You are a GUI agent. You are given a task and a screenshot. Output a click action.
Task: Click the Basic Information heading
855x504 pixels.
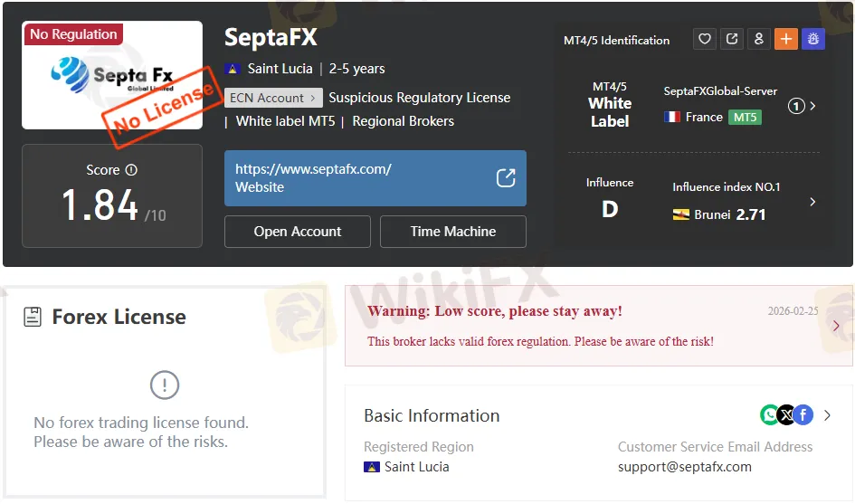pyautogui.click(x=432, y=415)
